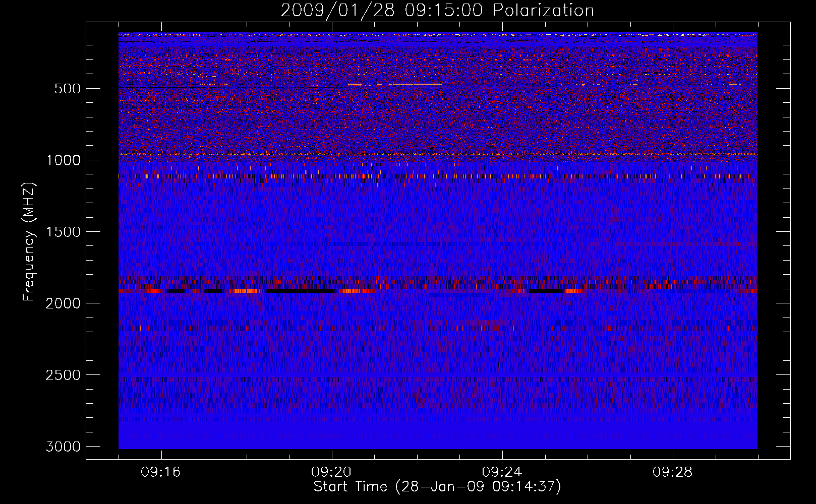This screenshot has height=504, width=816.
Task: Click the 1000 frequency tick label
Action: [63, 160]
